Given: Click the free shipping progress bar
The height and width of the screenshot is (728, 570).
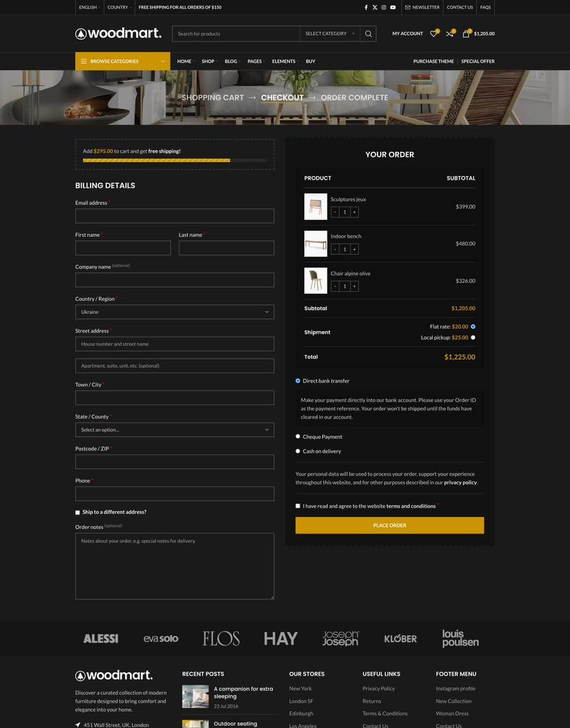Looking at the screenshot, I should pyautogui.click(x=175, y=160).
